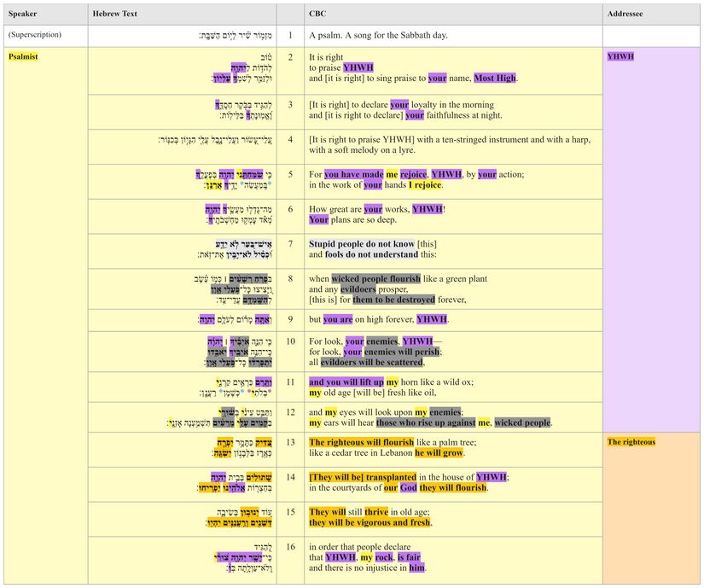Click verse number 1
The image size is (704, 588).
pos(291,35)
